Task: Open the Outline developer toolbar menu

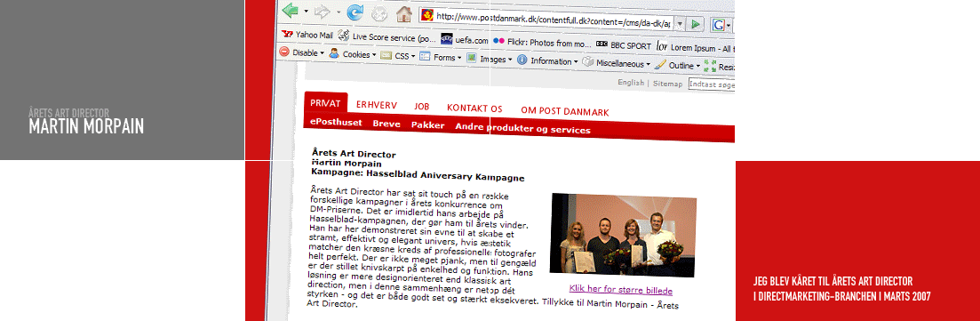Action: coord(678,65)
